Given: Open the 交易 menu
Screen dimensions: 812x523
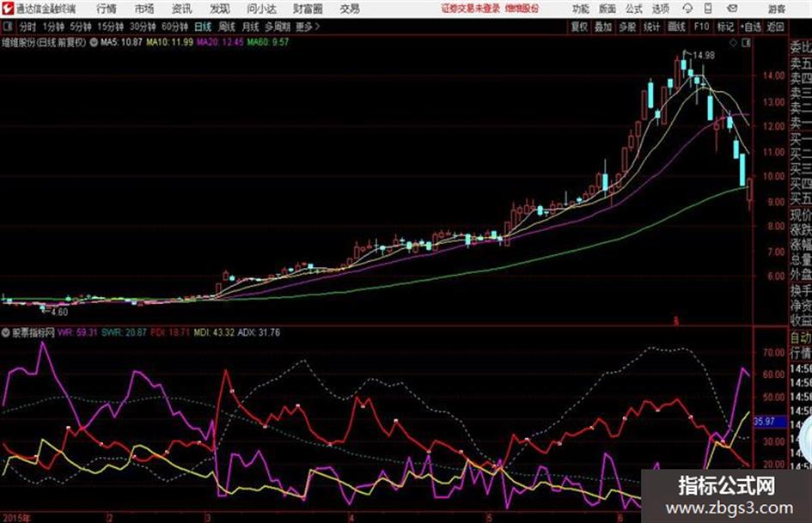Looking at the screenshot, I should pos(350,9).
